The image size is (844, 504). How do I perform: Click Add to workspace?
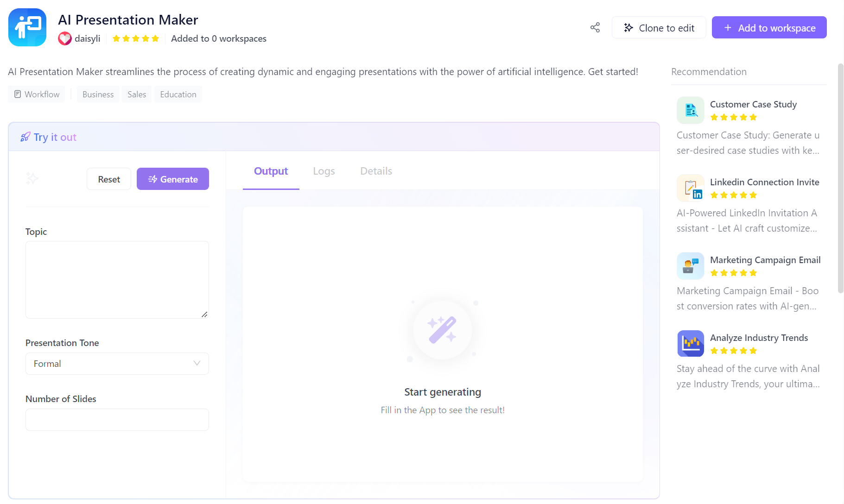click(769, 28)
